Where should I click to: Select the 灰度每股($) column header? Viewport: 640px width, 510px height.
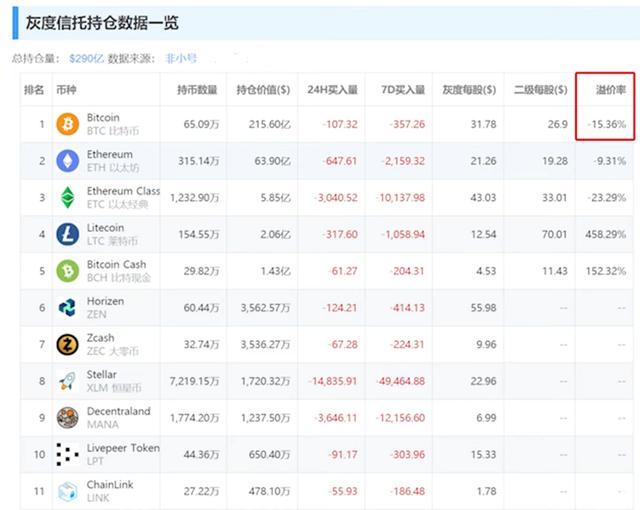tap(469, 90)
